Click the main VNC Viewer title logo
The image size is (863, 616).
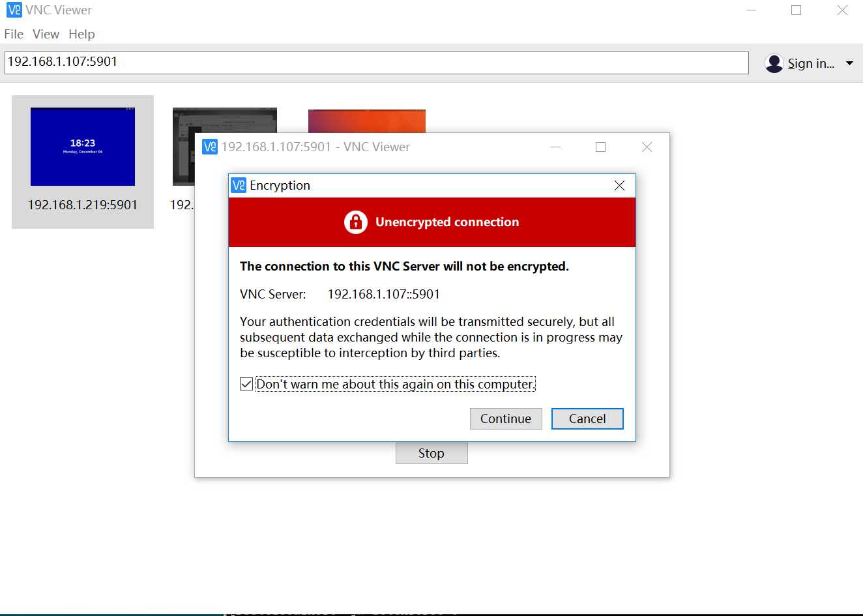pyautogui.click(x=14, y=10)
